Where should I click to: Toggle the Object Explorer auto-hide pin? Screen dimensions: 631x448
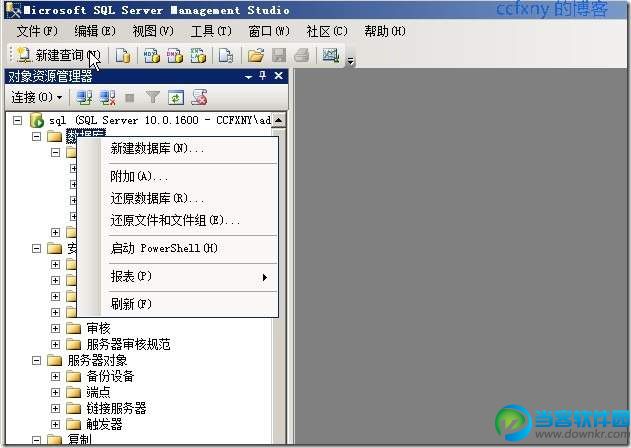click(263, 75)
